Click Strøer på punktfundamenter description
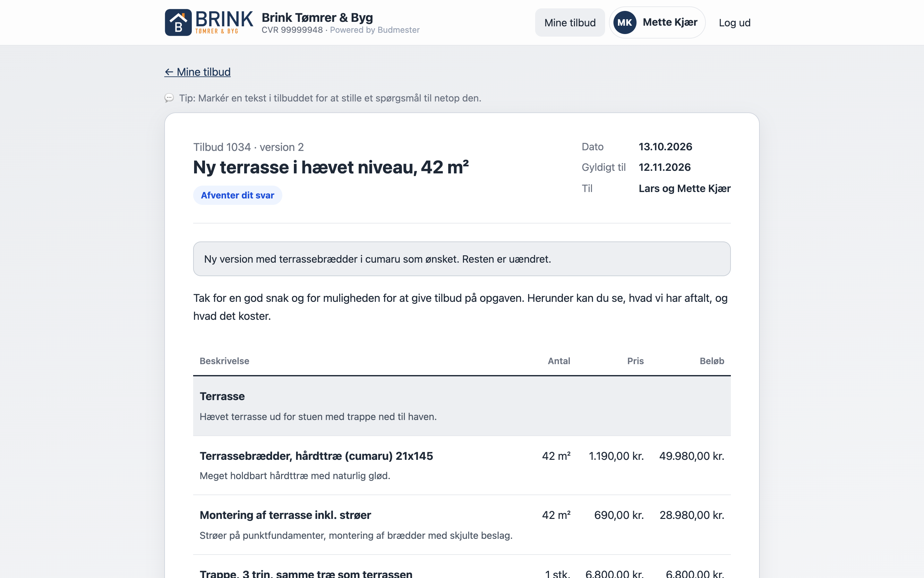 click(x=356, y=536)
